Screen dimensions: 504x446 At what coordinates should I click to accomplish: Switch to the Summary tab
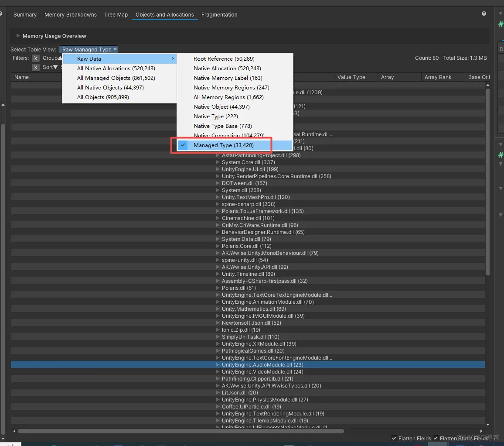(25, 14)
